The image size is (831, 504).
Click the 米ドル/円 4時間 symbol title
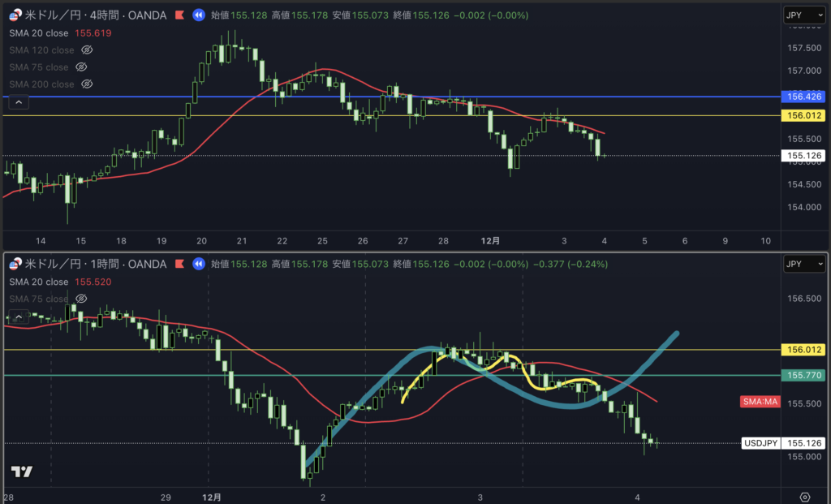(x=97, y=15)
